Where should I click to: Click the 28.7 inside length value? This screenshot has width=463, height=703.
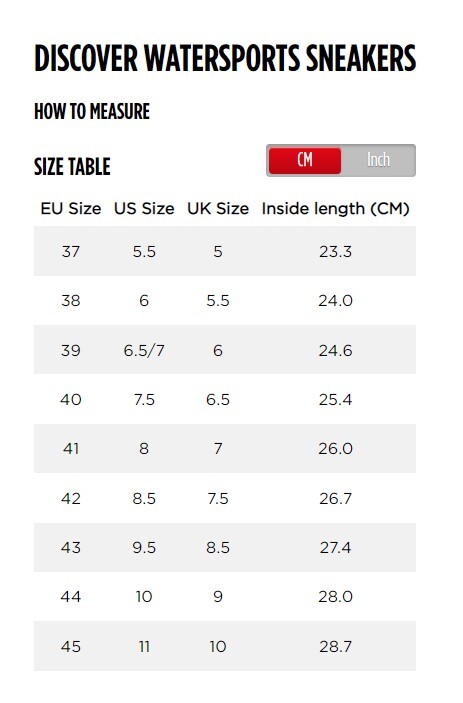[336, 647]
